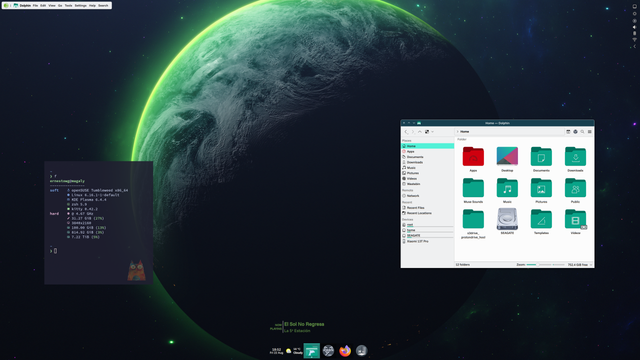Click the rightmost grey dock icon
Screen dimensions: 640x360
click(361, 351)
